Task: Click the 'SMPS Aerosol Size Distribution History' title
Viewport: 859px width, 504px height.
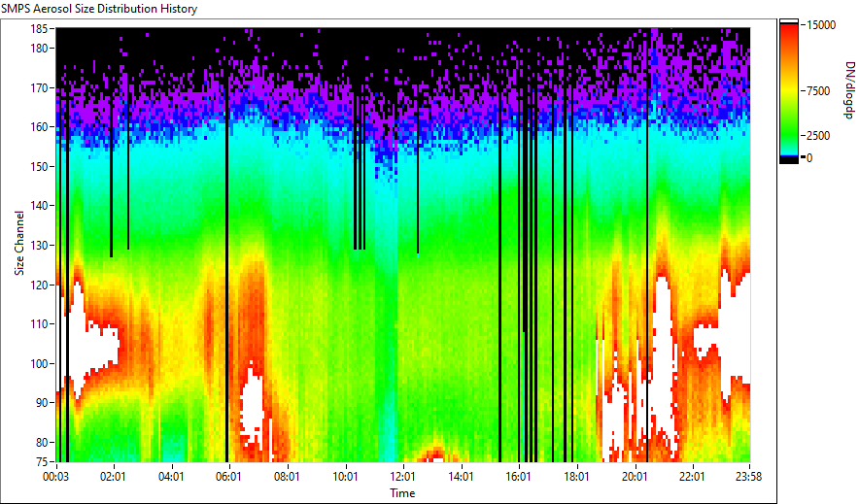Action: click(99, 9)
